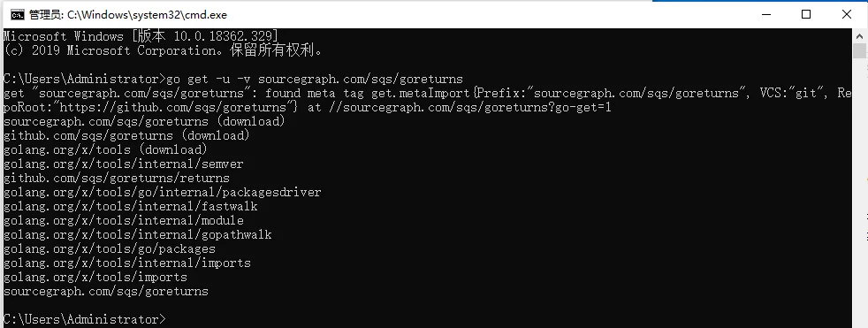
Task: Maximize the cmd.exe window
Action: coord(806,14)
